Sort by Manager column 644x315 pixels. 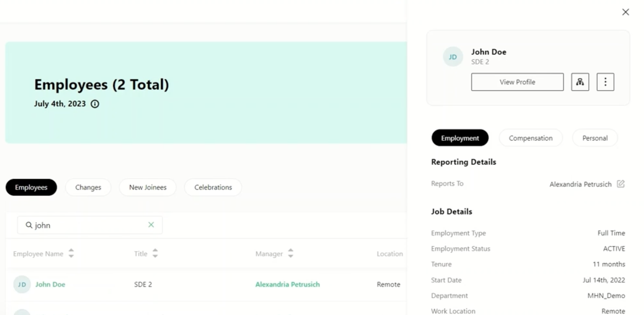tap(291, 253)
